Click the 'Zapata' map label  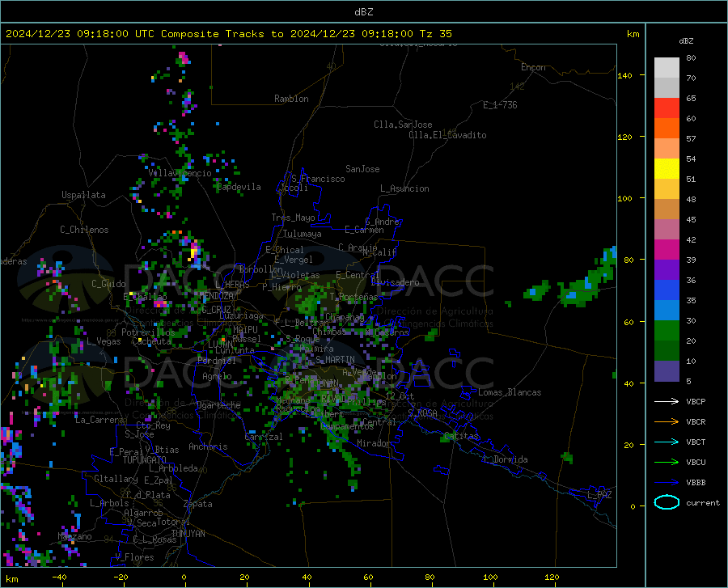coord(198,504)
